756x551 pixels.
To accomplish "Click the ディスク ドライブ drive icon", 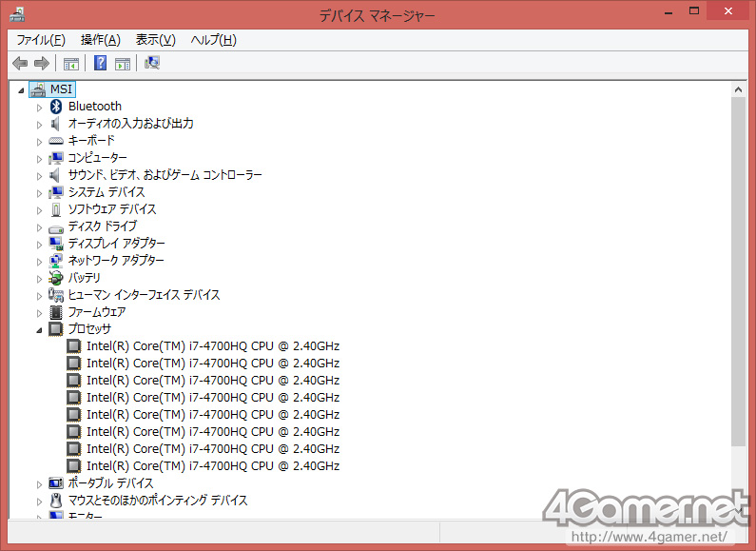I will pyautogui.click(x=56, y=227).
